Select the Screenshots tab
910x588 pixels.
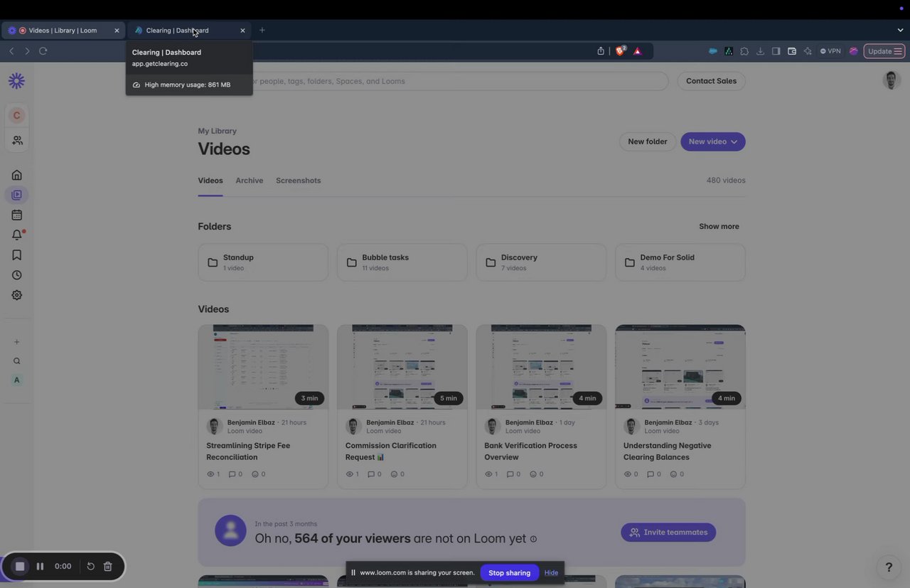299,181
